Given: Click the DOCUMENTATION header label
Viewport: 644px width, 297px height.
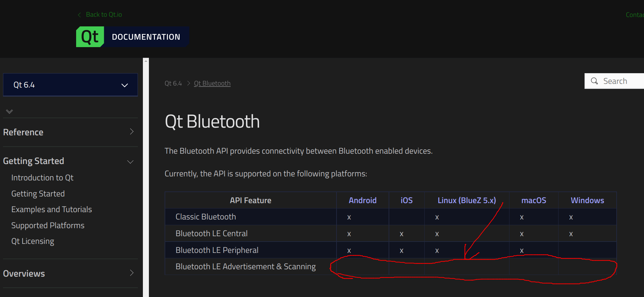Looking at the screenshot, I should [x=146, y=37].
